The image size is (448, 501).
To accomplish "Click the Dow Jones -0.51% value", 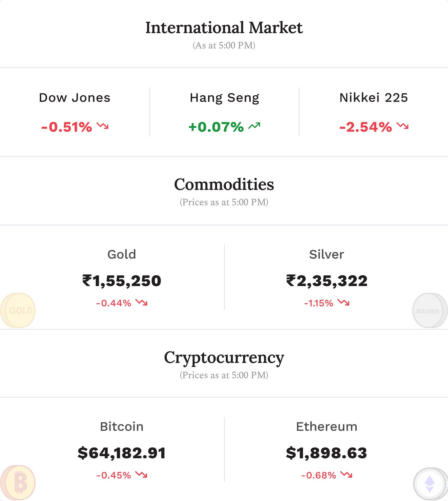I will (66, 127).
